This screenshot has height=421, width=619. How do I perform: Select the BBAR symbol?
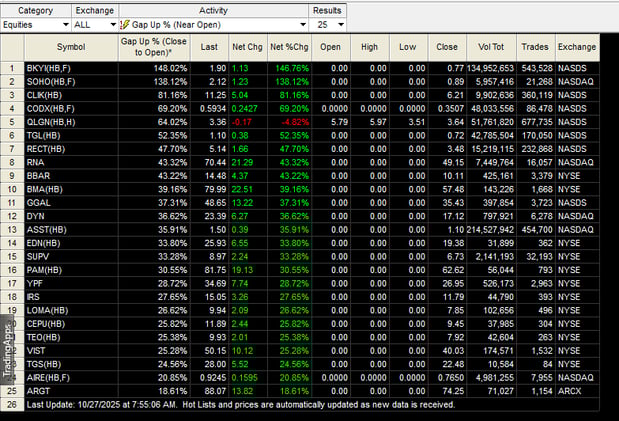click(x=38, y=176)
